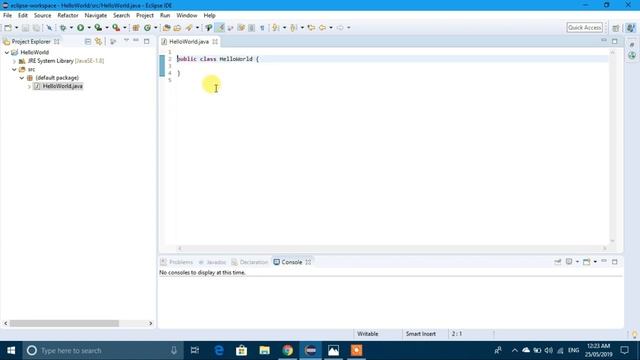Click the Search flashlight toolbar icon
Screen dimensions: 640x360
189,28
